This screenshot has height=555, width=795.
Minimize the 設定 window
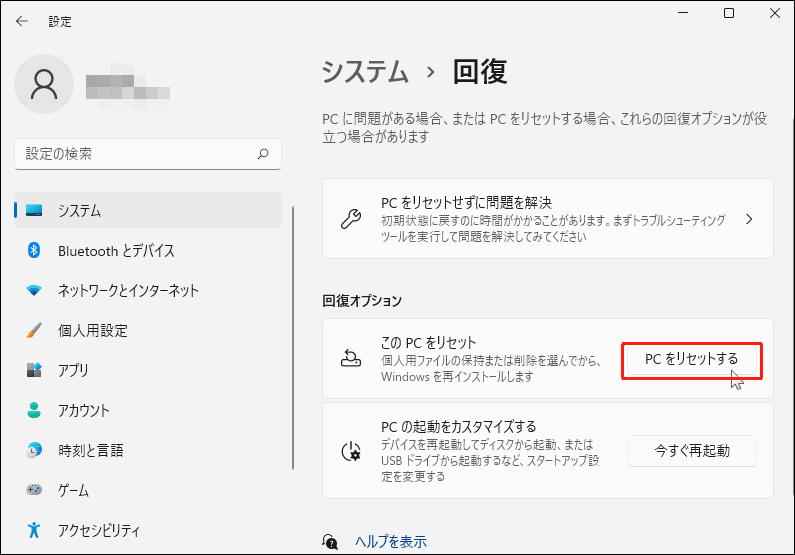coord(683,13)
